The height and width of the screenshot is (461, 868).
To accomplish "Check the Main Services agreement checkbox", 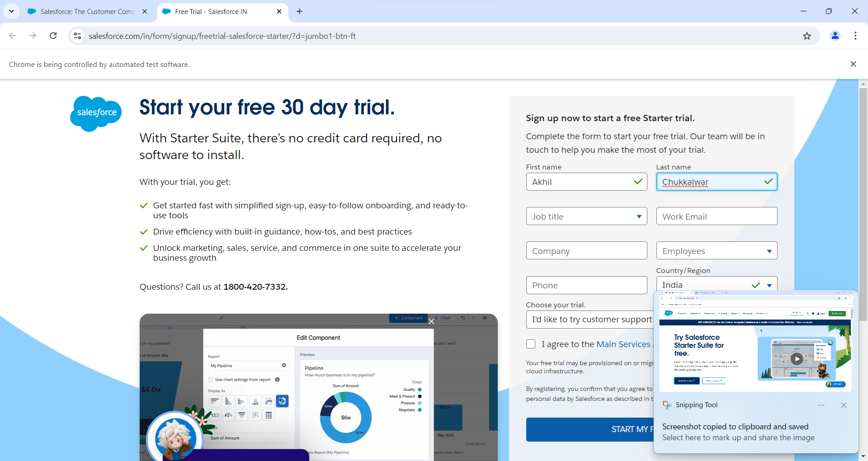I will tap(531, 344).
